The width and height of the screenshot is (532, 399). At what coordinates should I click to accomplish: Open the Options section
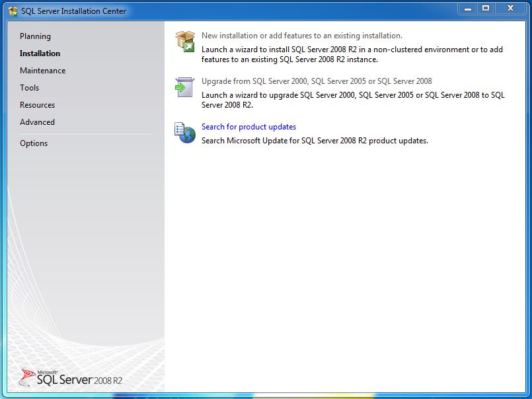coord(34,143)
